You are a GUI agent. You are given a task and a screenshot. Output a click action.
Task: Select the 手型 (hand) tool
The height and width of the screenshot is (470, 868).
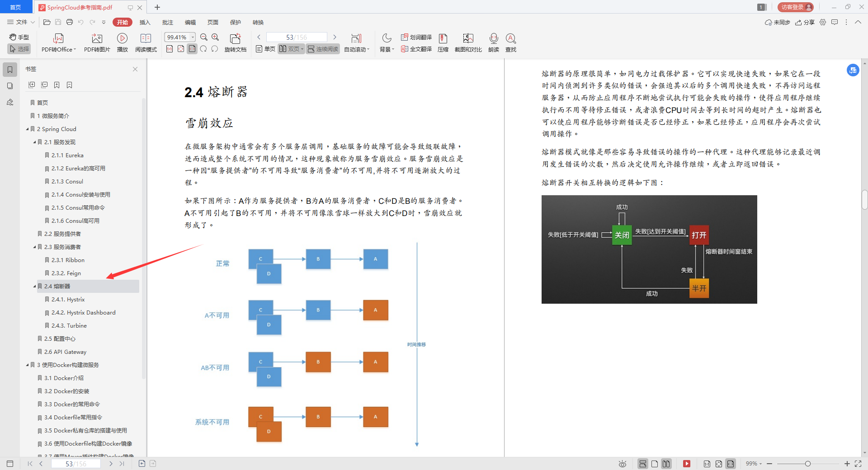click(x=19, y=37)
